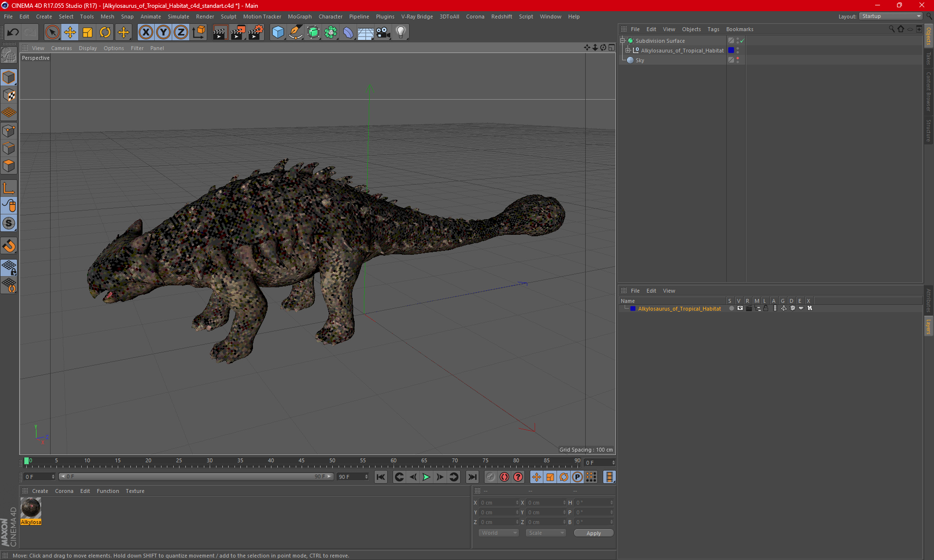Open the MoGraph menu
The height and width of the screenshot is (560, 934).
point(300,17)
